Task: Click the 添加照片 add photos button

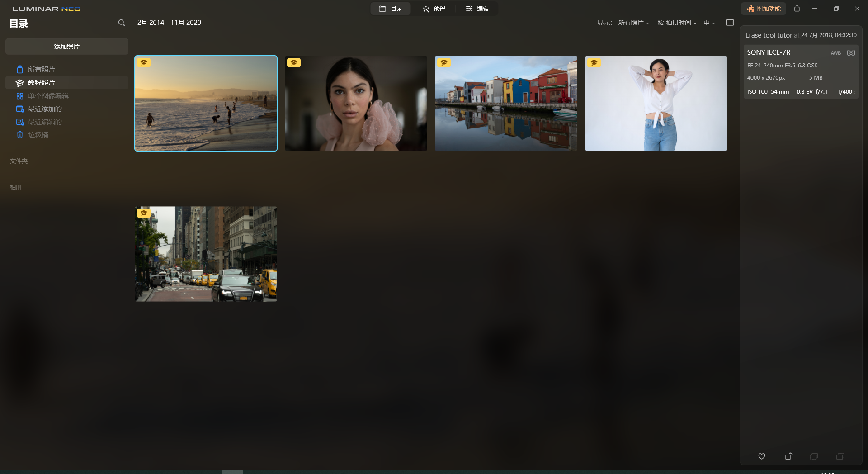Action: click(x=66, y=47)
